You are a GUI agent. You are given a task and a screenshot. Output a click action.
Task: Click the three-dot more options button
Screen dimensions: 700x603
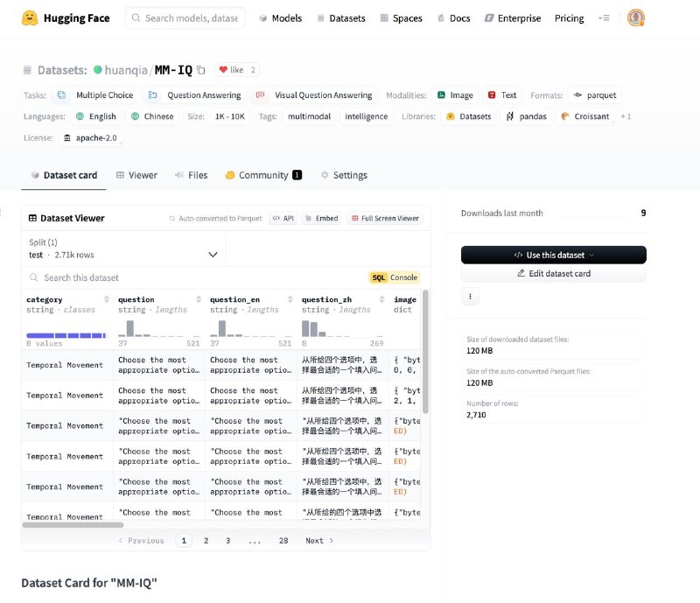(470, 296)
